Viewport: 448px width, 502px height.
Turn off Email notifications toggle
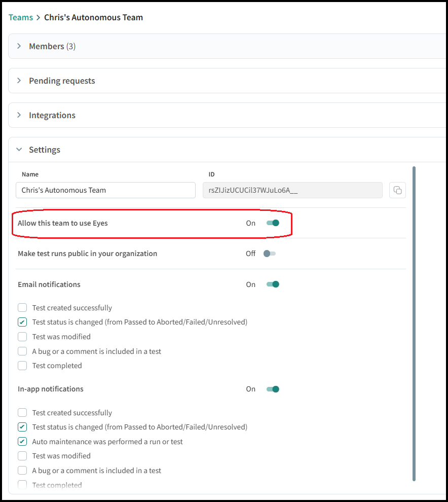pos(273,284)
